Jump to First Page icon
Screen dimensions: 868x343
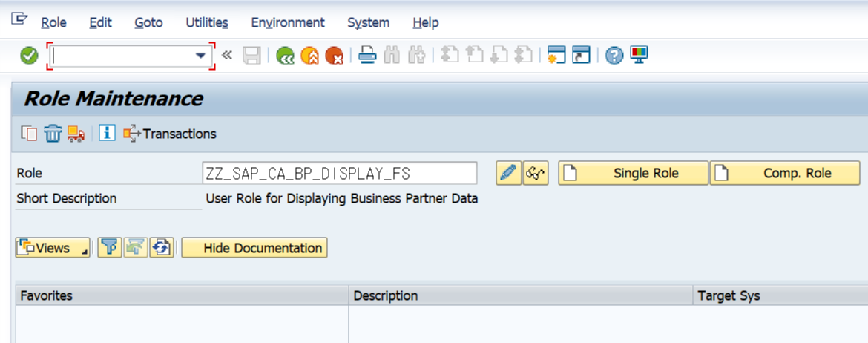tap(450, 56)
